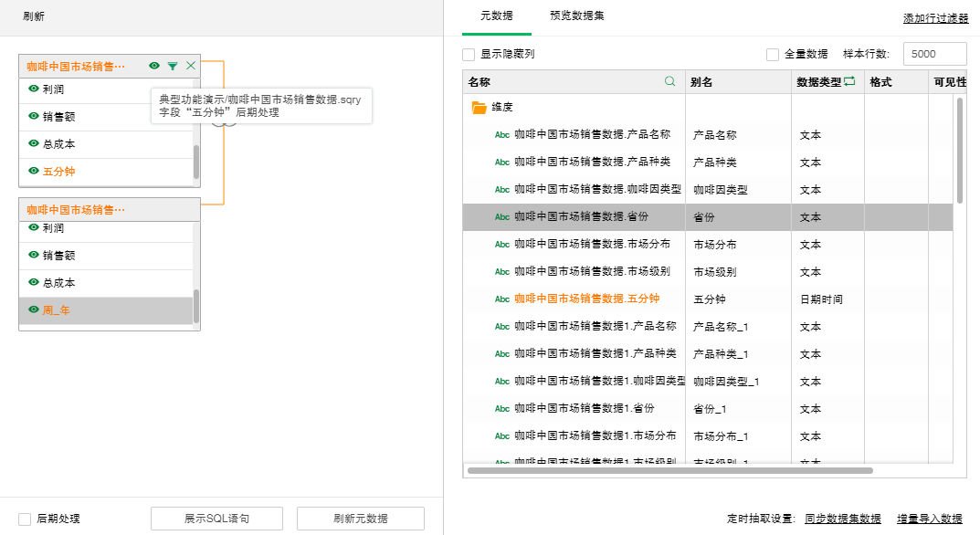The height and width of the screenshot is (535, 980).
Task: Click search icon in 名称 column header
Action: tap(670, 81)
